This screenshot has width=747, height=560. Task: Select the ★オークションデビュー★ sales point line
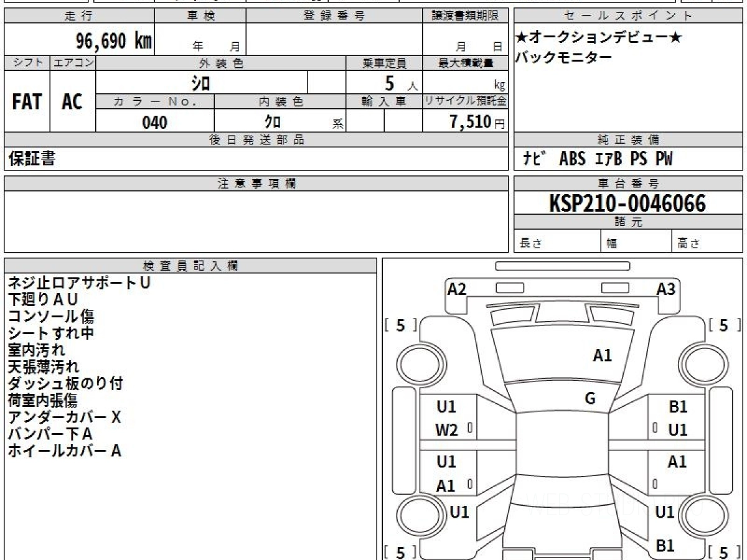pos(599,38)
